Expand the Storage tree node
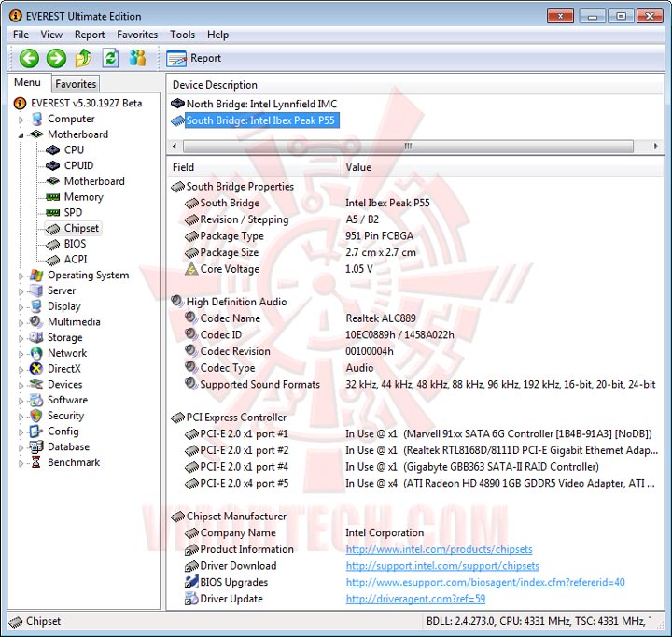This screenshot has width=672, height=637. pos(21,338)
